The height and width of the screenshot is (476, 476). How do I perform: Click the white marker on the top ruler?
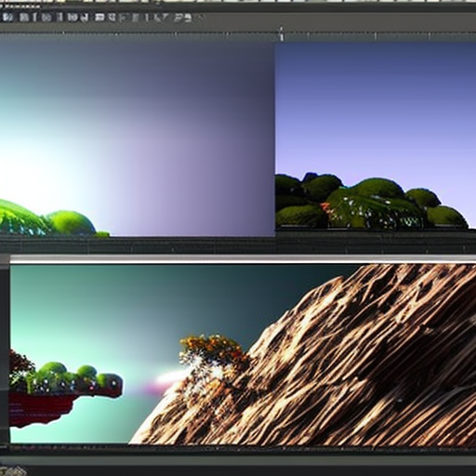coord(282,33)
